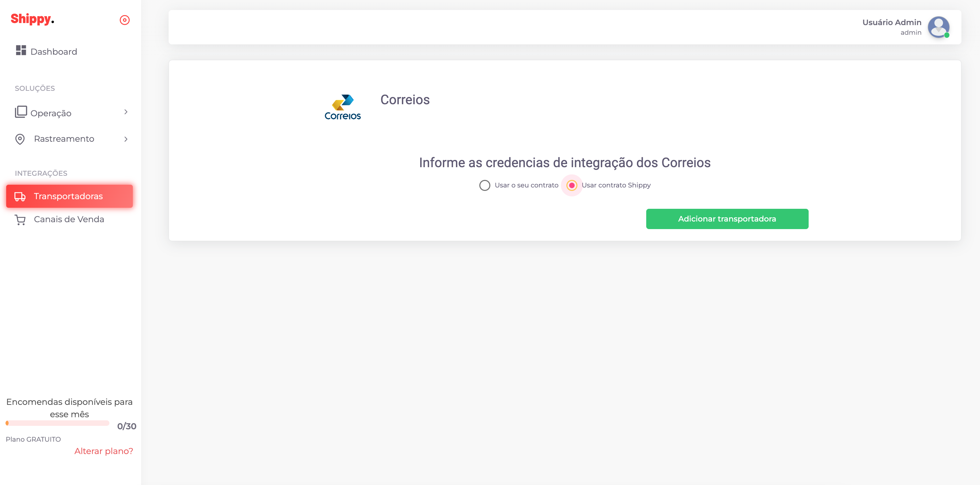Expand the Operação submenu chevron
Screen dimensions: 980x485
click(x=126, y=112)
